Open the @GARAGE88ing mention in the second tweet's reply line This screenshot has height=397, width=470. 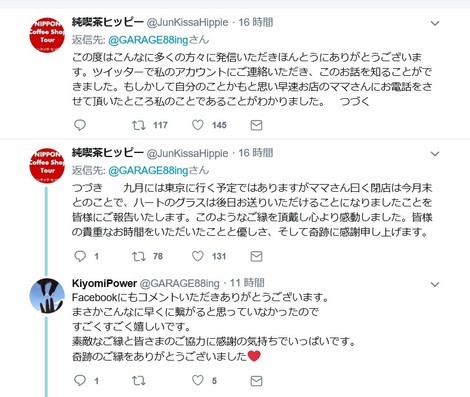(x=148, y=170)
